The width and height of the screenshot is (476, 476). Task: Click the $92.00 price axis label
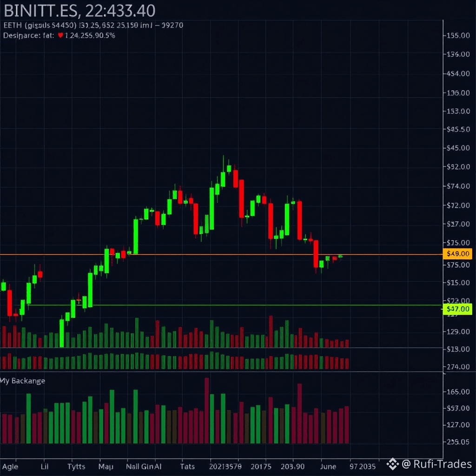[x=458, y=167]
